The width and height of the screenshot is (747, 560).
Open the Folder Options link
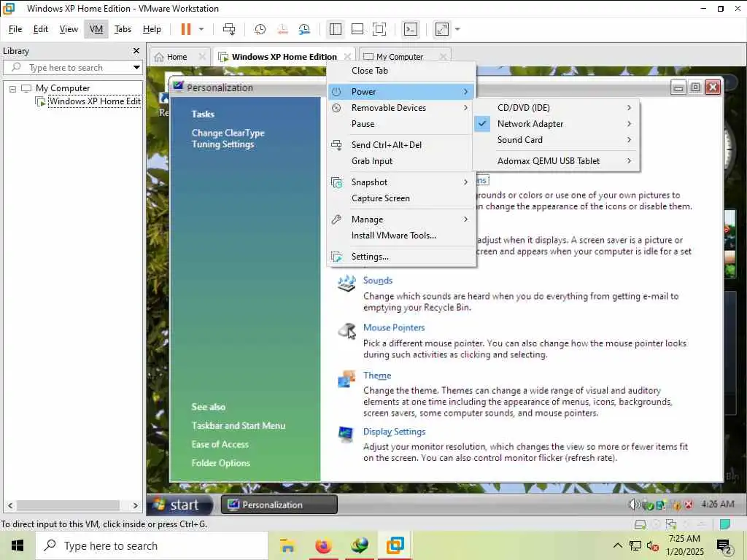click(220, 463)
